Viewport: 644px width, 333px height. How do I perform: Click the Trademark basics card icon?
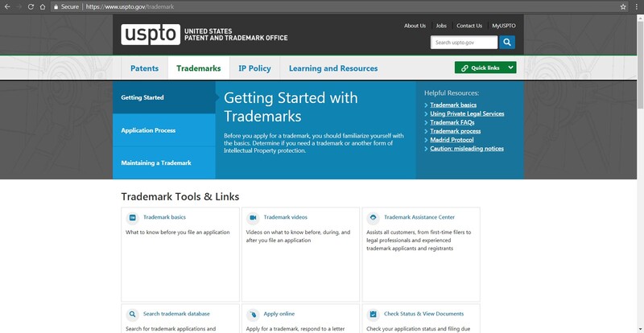coord(132,218)
